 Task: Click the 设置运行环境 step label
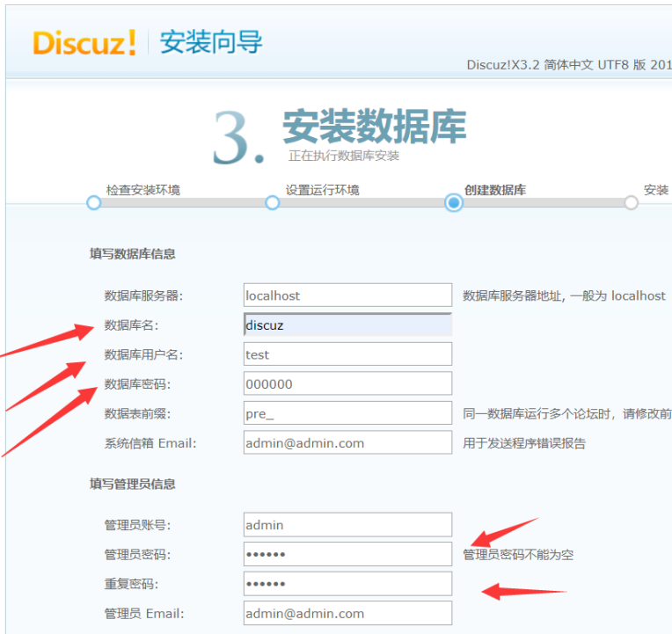coord(322,190)
